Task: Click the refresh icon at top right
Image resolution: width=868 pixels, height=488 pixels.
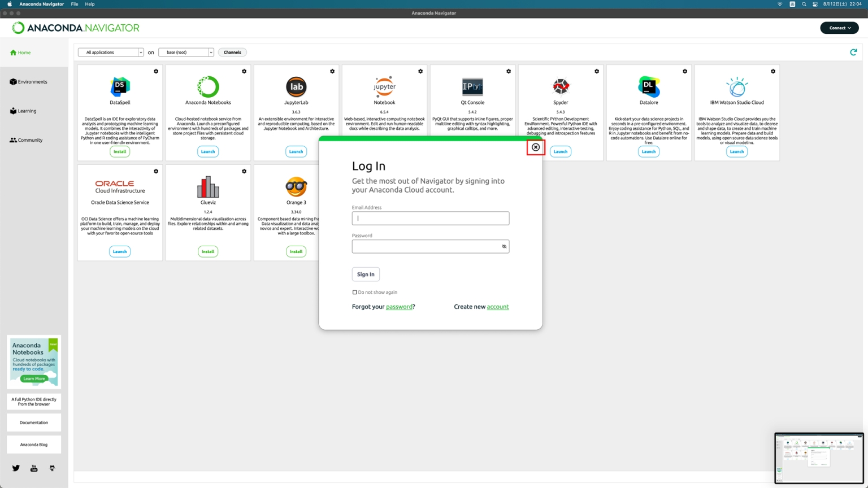Action: coord(853,53)
